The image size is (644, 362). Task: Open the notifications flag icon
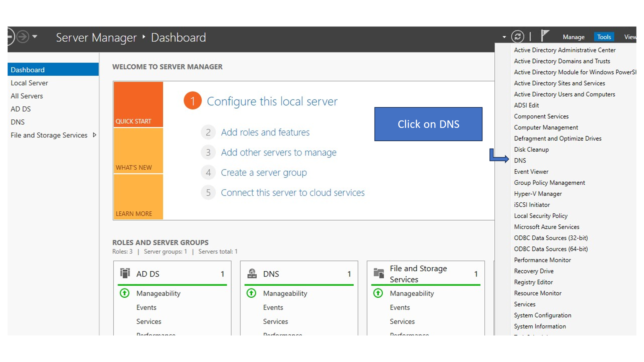click(544, 36)
